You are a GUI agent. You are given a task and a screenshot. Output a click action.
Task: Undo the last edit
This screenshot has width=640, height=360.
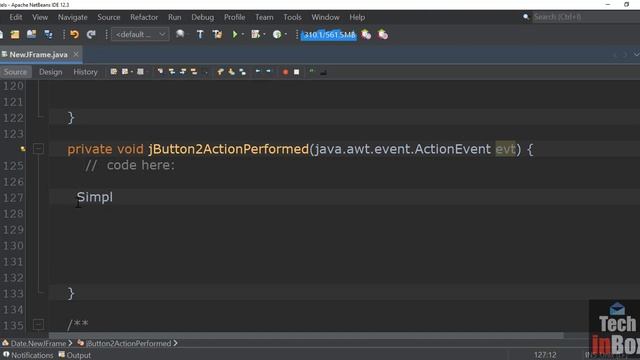(x=74, y=35)
